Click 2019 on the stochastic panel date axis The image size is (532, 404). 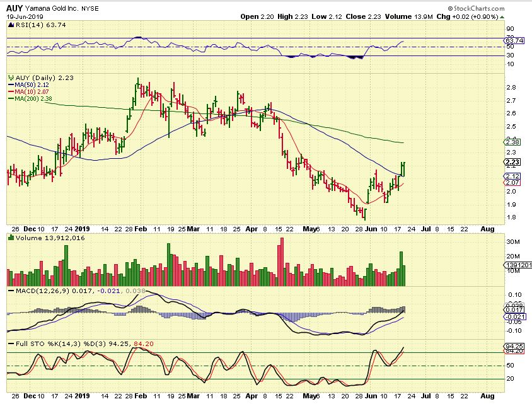tap(82, 396)
